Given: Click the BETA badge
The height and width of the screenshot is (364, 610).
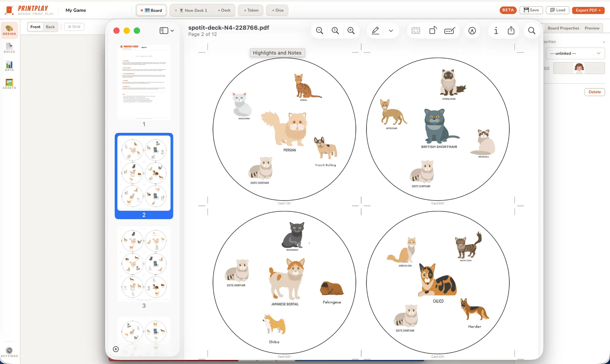Looking at the screenshot, I should (508, 10).
